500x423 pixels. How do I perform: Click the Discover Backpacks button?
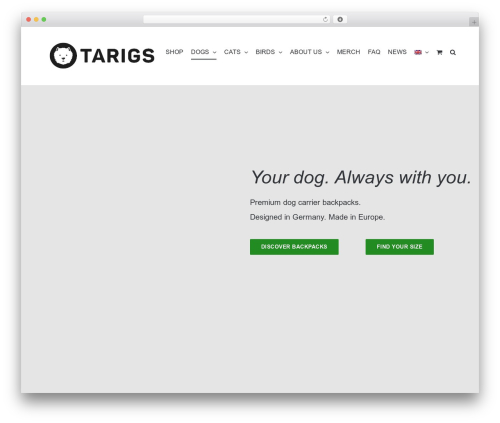point(294,247)
